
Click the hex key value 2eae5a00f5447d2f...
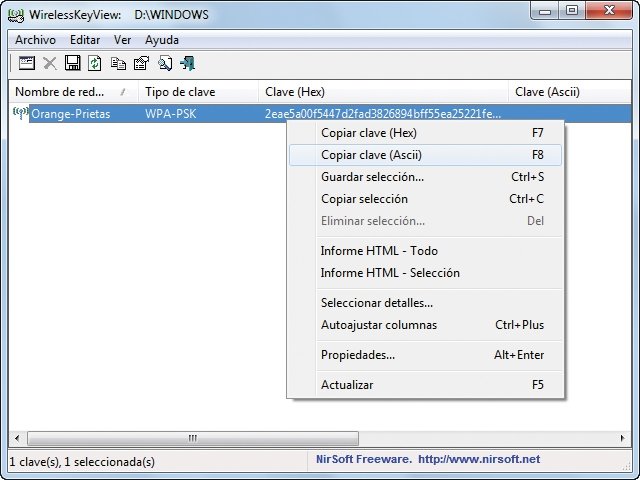[x=383, y=113]
